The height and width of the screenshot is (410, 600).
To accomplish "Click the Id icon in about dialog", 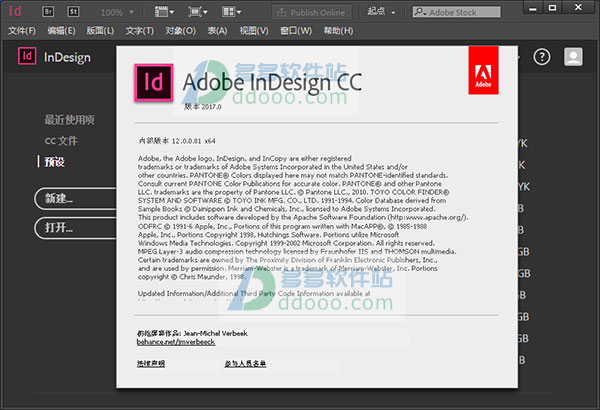I will (153, 83).
